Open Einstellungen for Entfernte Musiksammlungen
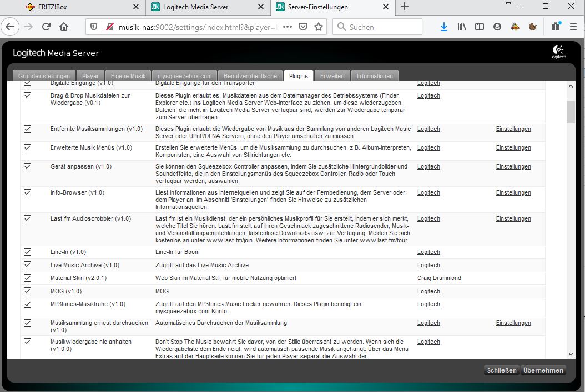The image size is (585, 392). [x=513, y=129]
